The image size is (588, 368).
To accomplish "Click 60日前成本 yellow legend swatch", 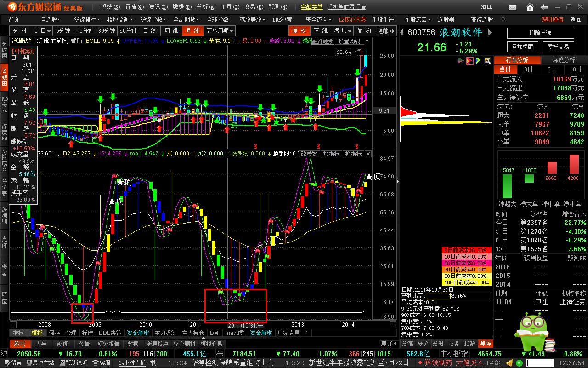I will (467, 276).
